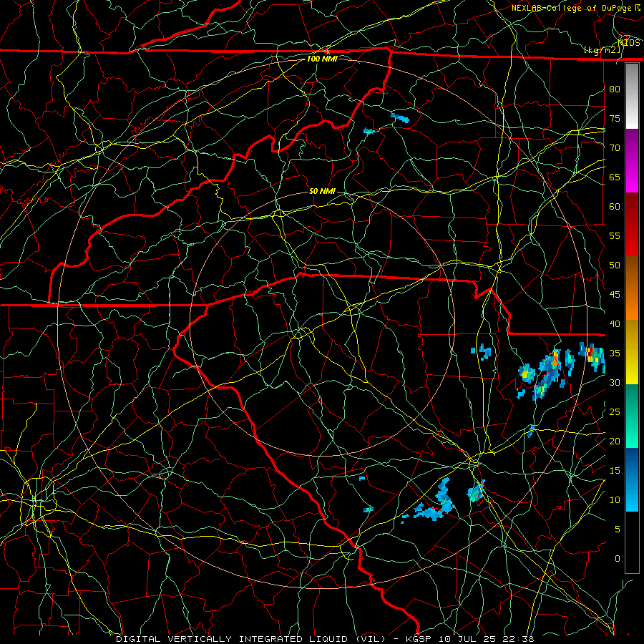Click the scale value 25

615,412
